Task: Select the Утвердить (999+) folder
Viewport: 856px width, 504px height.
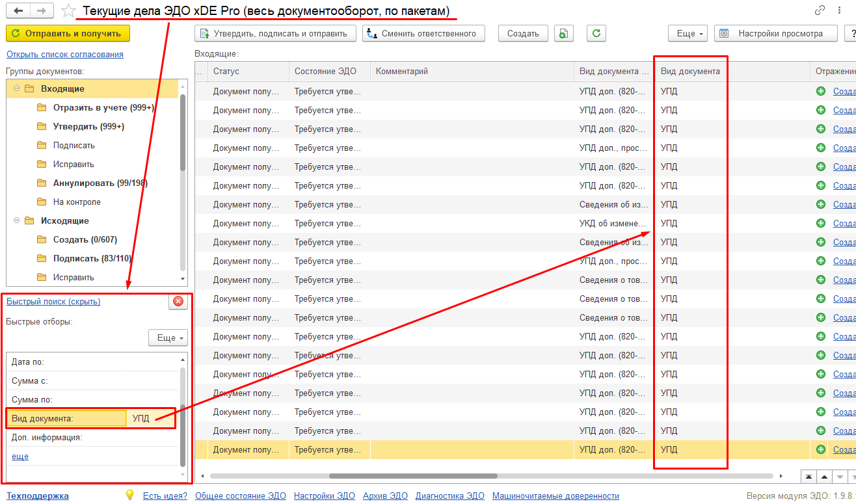Action: point(88,126)
